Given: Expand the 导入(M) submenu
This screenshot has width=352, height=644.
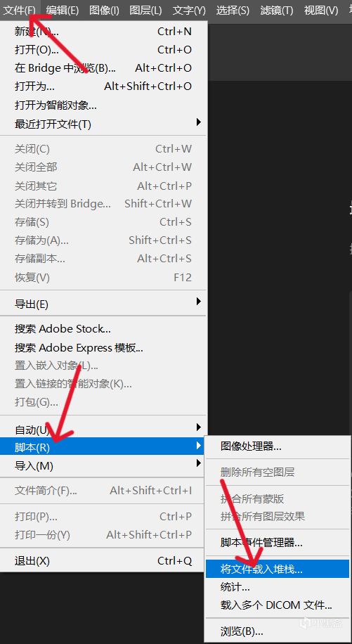Looking at the screenshot, I should [103, 465].
